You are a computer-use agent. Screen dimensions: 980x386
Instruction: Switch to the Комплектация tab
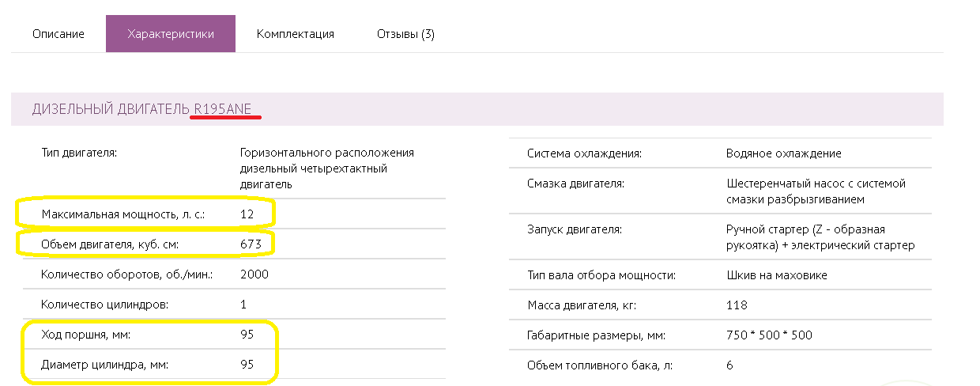coord(296,34)
